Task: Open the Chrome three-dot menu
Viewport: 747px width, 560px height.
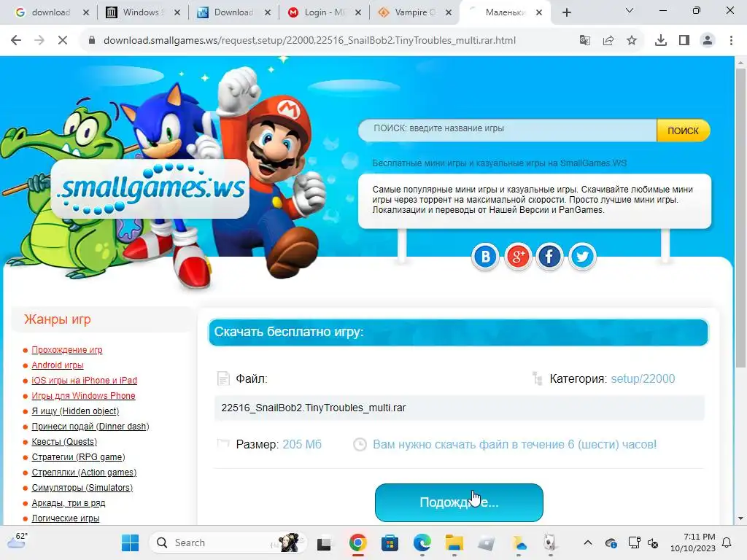Action: [x=731, y=41]
